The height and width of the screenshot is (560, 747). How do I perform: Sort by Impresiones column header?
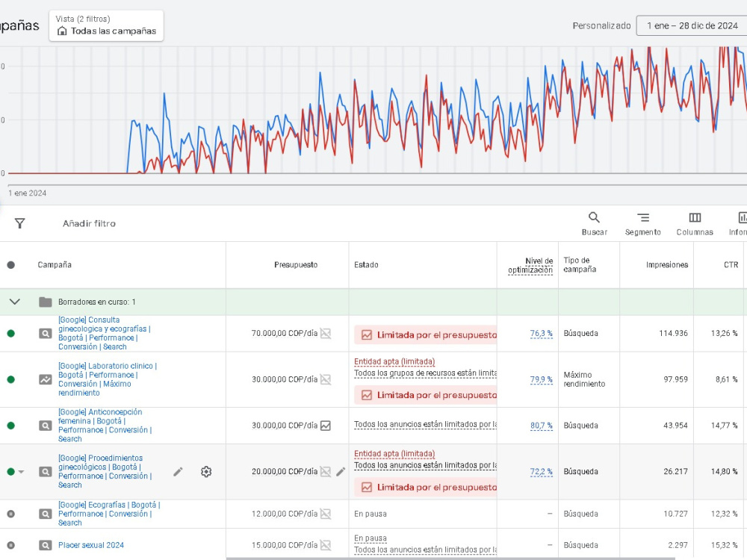666,265
